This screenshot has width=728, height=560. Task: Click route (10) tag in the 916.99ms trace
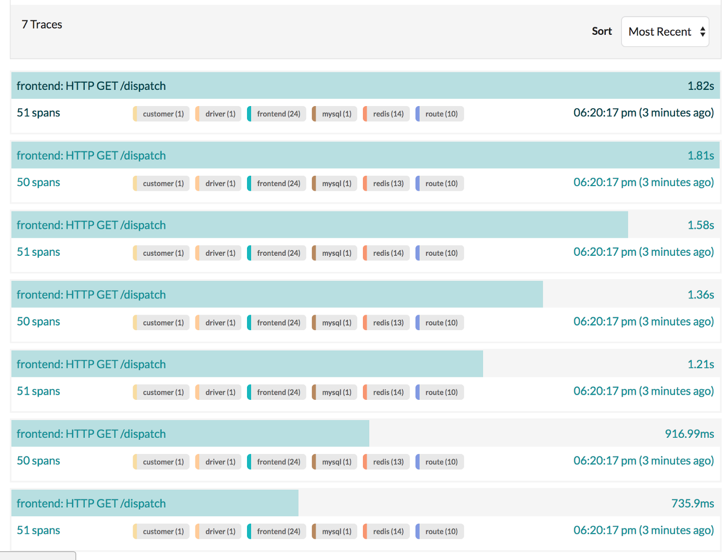click(439, 462)
